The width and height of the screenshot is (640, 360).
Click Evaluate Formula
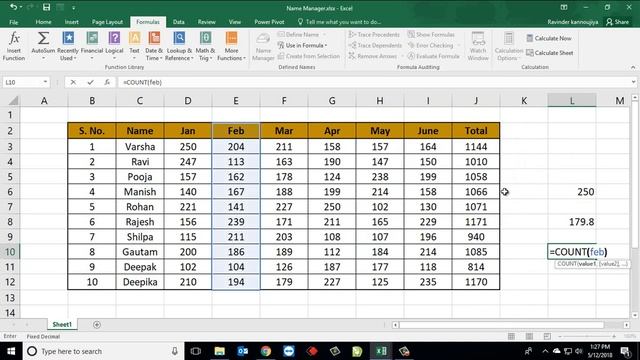tap(433, 56)
